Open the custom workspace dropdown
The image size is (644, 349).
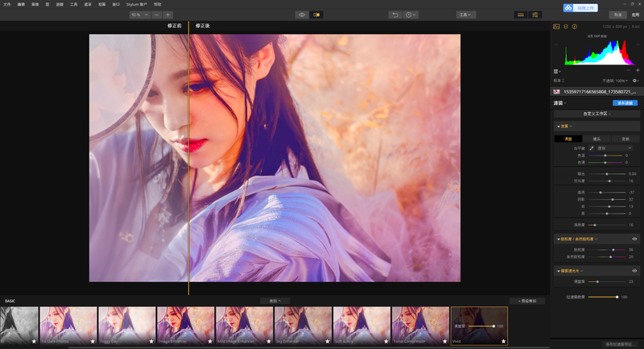tap(597, 114)
